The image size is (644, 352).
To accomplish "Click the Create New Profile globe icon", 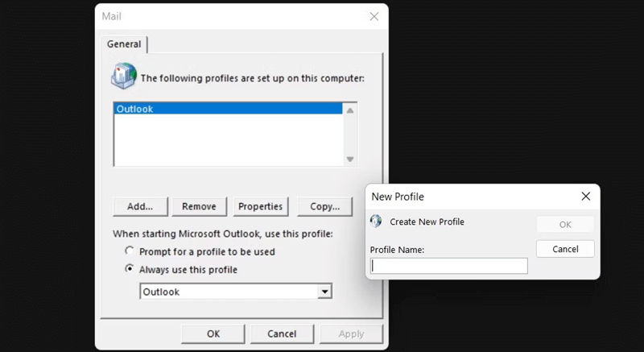I will (x=376, y=222).
